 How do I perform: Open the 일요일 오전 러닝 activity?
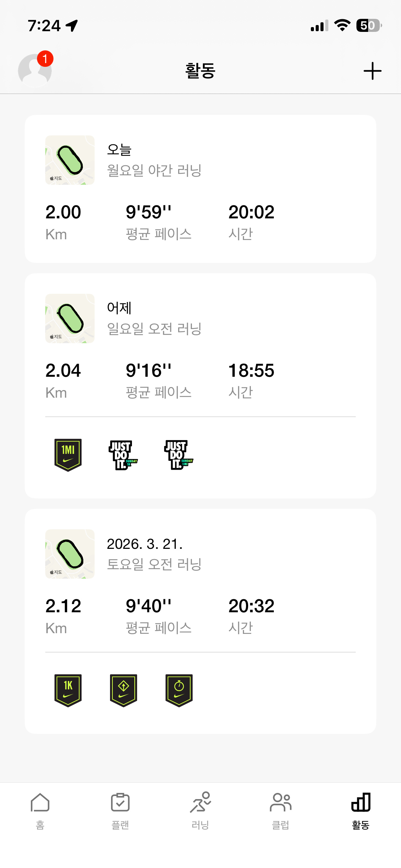pos(154,329)
